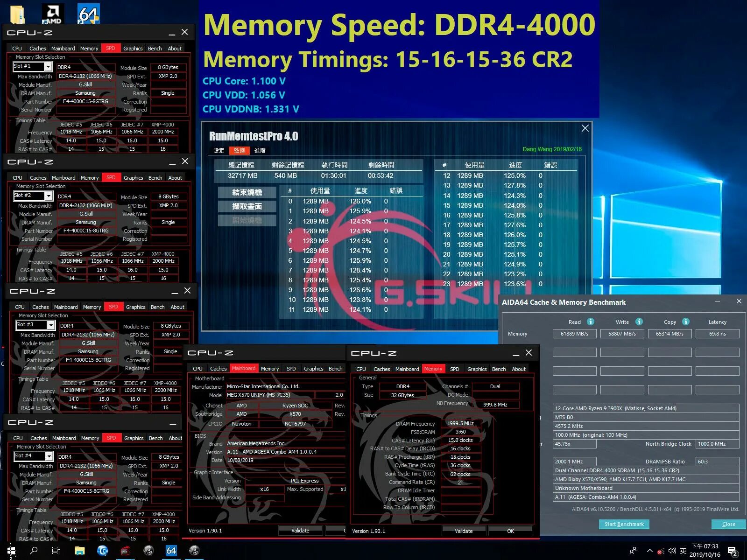
Task: Click the Channels field showing Dual
Action: [495, 386]
